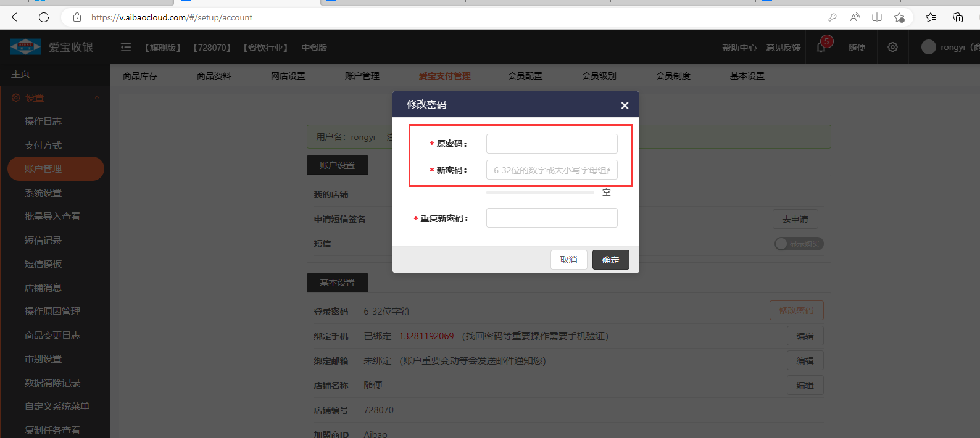Click the rongyi user avatar

pos(928,48)
